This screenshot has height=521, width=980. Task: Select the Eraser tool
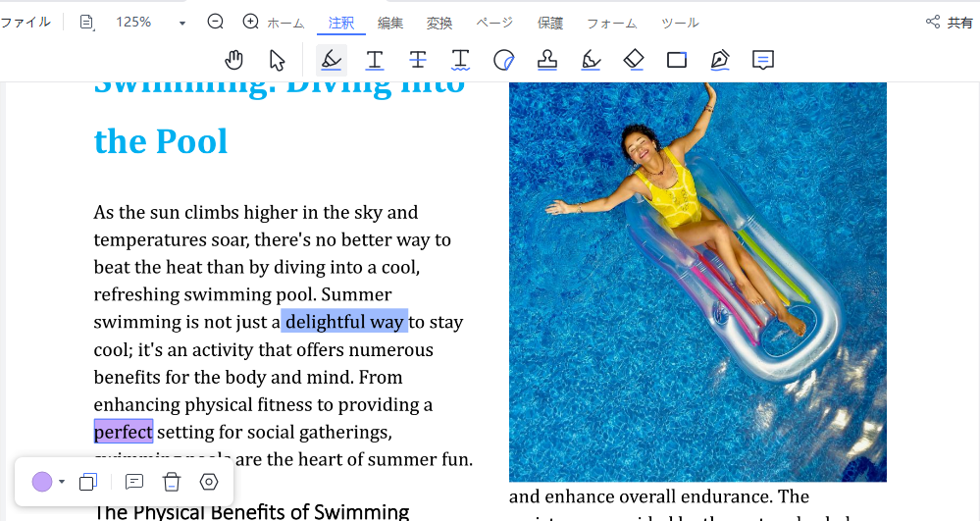[x=634, y=60]
